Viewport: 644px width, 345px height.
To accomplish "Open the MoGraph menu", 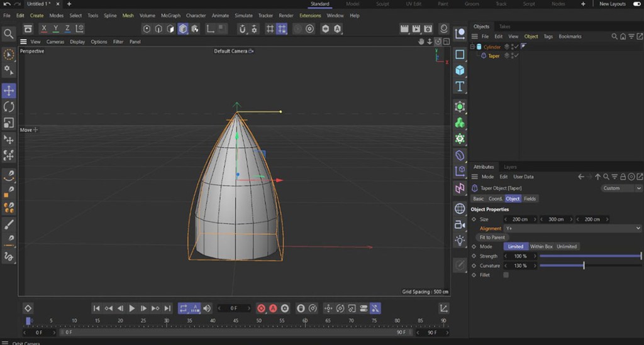I will click(x=170, y=15).
